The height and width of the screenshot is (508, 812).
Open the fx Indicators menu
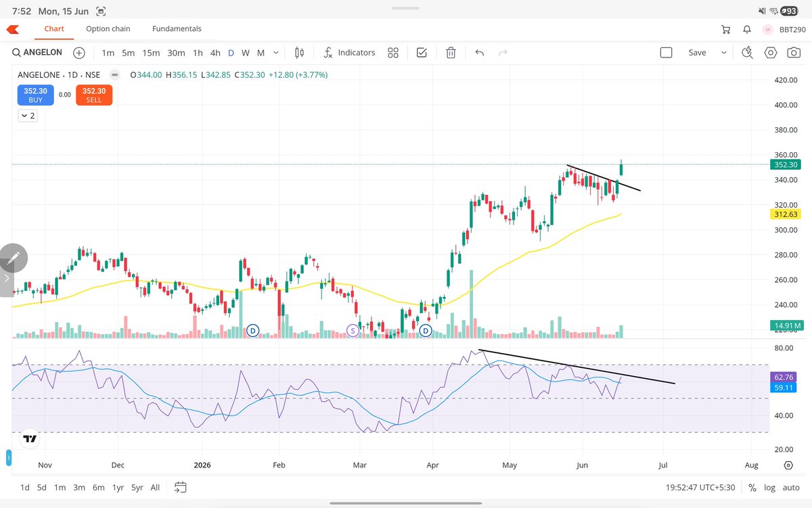(x=349, y=53)
